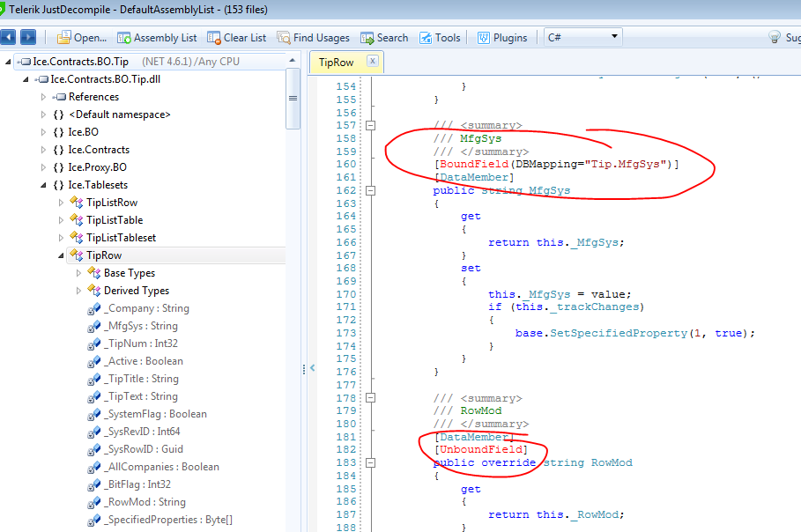Screen dimensions: 801x532
Task: Select the _SpecifiedProperties : Byte[] field
Action: click(169, 520)
